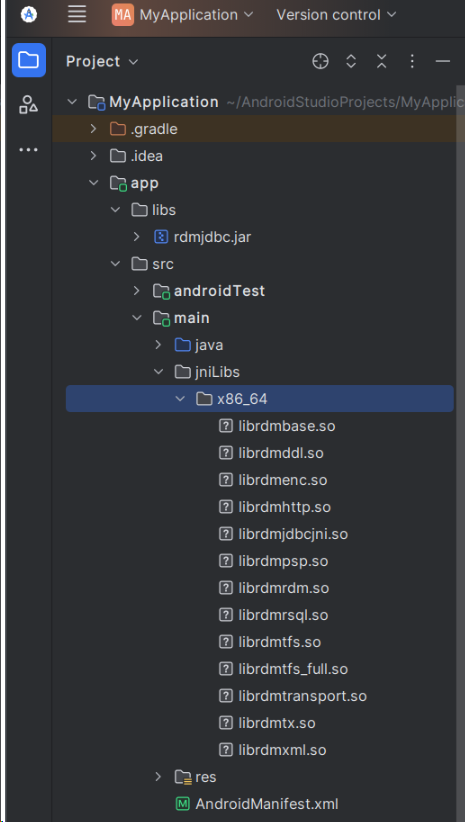This screenshot has width=465, height=822.
Task: Click the Select Opened File crosshair icon
Action: [x=320, y=61]
